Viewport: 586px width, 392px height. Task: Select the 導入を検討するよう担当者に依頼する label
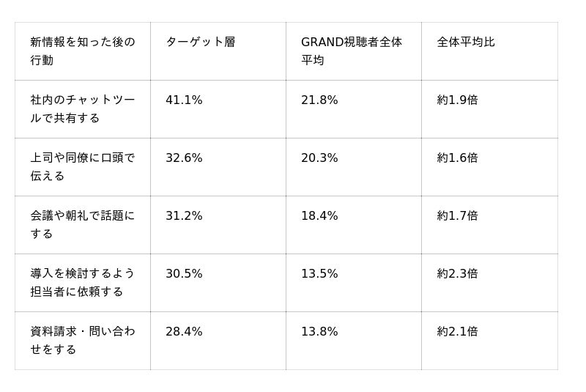coord(83,283)
